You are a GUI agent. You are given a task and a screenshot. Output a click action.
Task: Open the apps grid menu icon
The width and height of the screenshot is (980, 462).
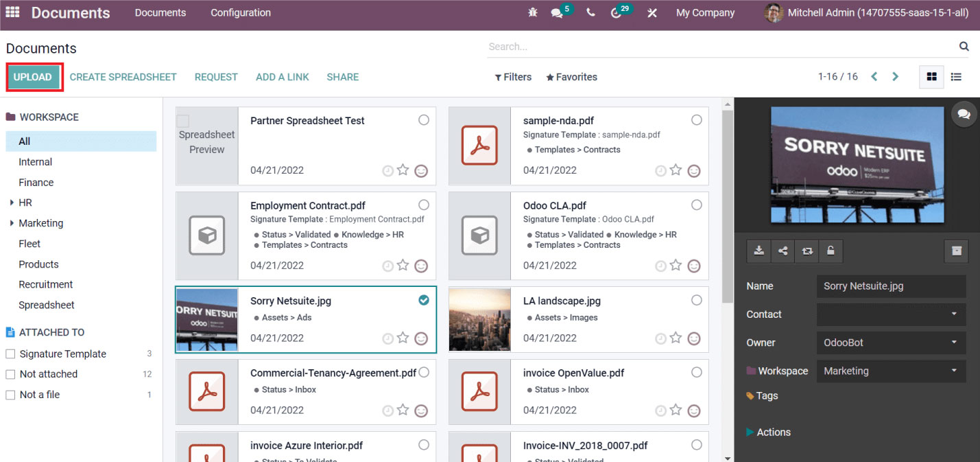[x=12, y=12]
